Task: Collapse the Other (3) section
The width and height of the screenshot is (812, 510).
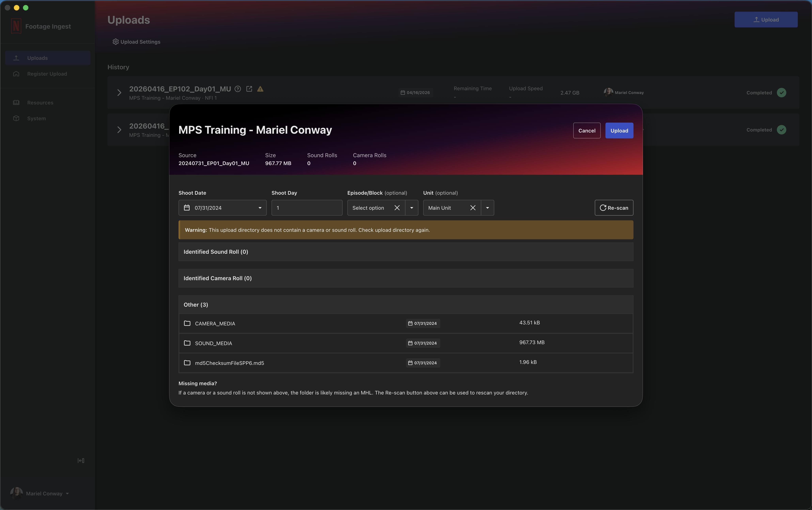Action: point(406,304)
